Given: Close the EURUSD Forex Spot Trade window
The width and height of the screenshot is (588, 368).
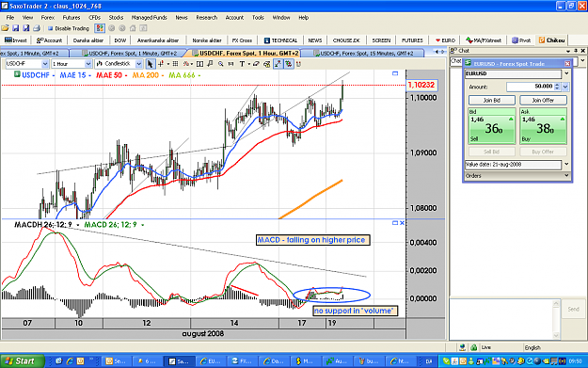Looking at the screenshot, I should click(x=567, y=63).
